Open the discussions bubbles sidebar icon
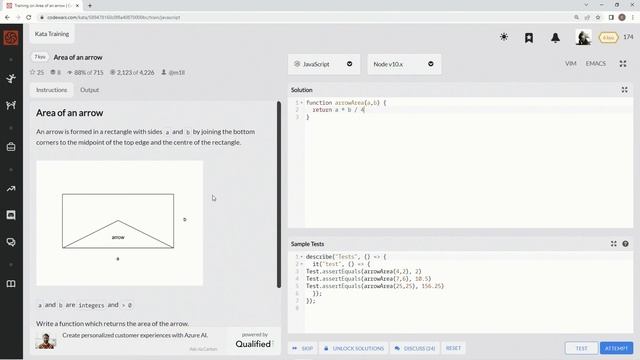This screenshot has width=640, height=360. 11,242
